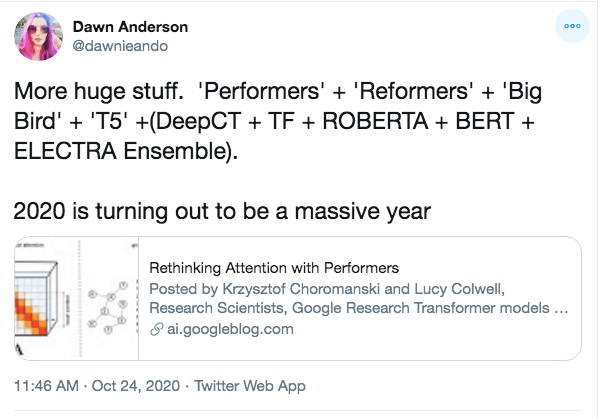Click Dawn Anderson's pink-haired profile avatar
The image size is (605, 419).
pyautogui.click(x=38, y=36)
